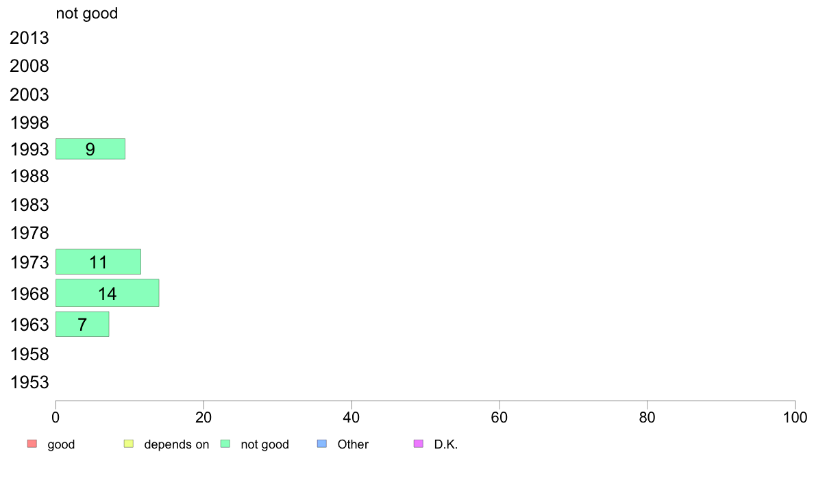Click the blue 'Other' legend swatch
The width and height of the screenshot is (814, 504).
click(x=322, y=444)
